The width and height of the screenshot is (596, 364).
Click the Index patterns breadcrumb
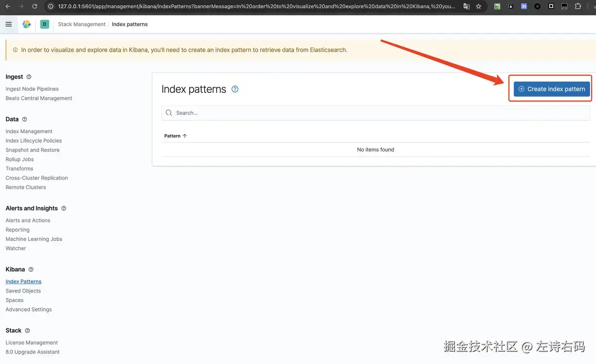[x=130, y=24]
